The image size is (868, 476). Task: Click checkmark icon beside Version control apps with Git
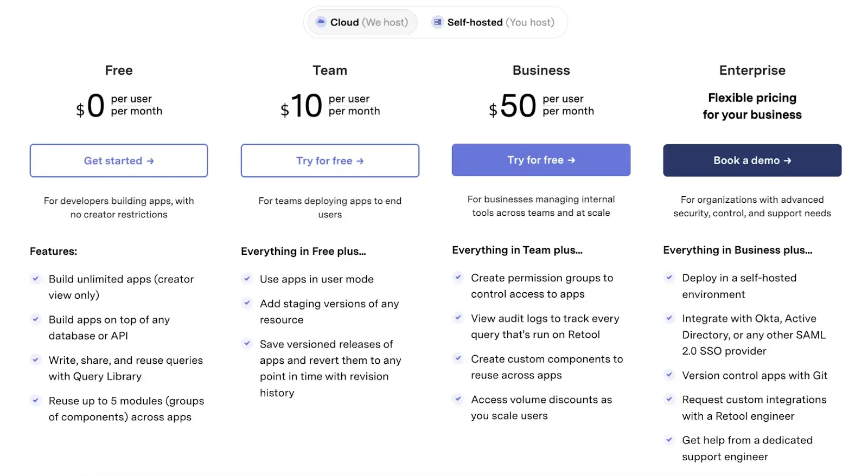tap(669, 375)
